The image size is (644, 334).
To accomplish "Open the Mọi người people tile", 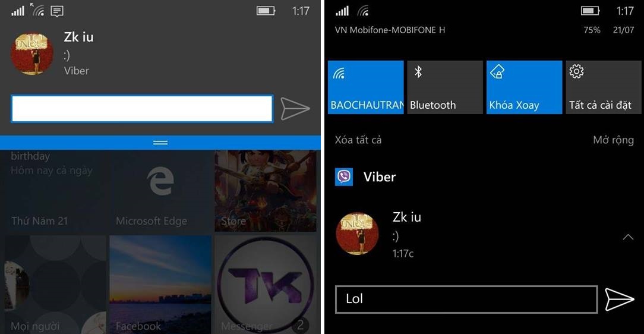I will 55,284.
